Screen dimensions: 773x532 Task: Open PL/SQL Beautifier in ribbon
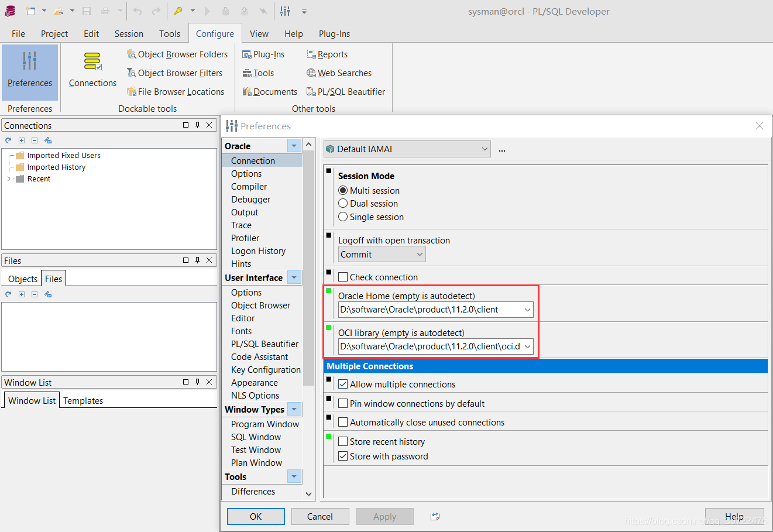[346, 92]
